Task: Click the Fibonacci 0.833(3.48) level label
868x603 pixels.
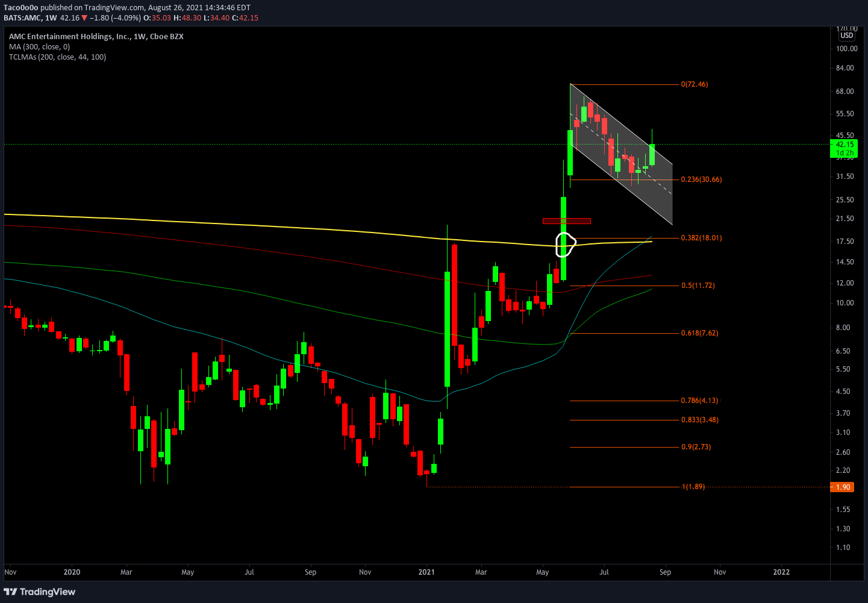Action: click(x=699, y=420)
